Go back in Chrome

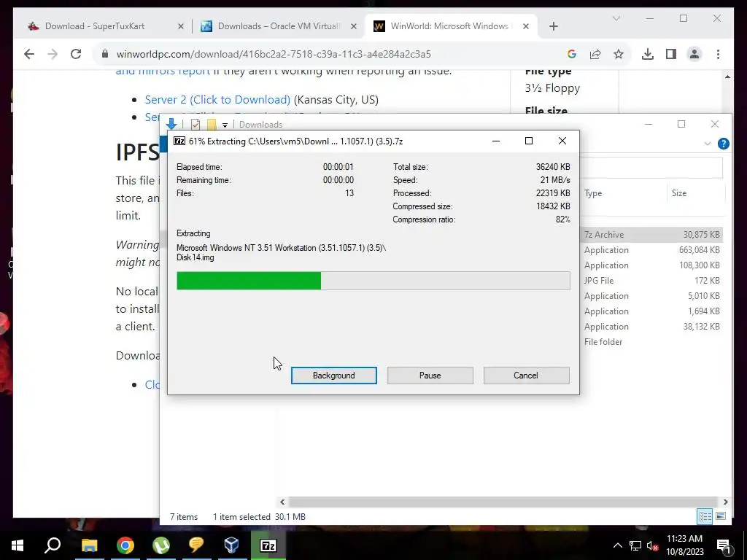pos(29,54)
